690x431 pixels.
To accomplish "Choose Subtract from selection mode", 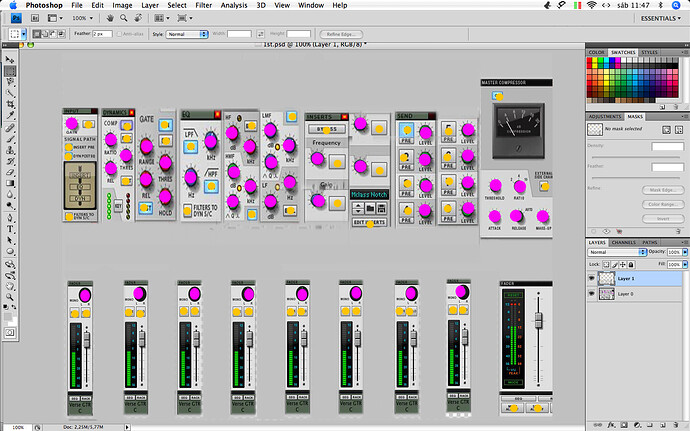I will click(53, 34).
